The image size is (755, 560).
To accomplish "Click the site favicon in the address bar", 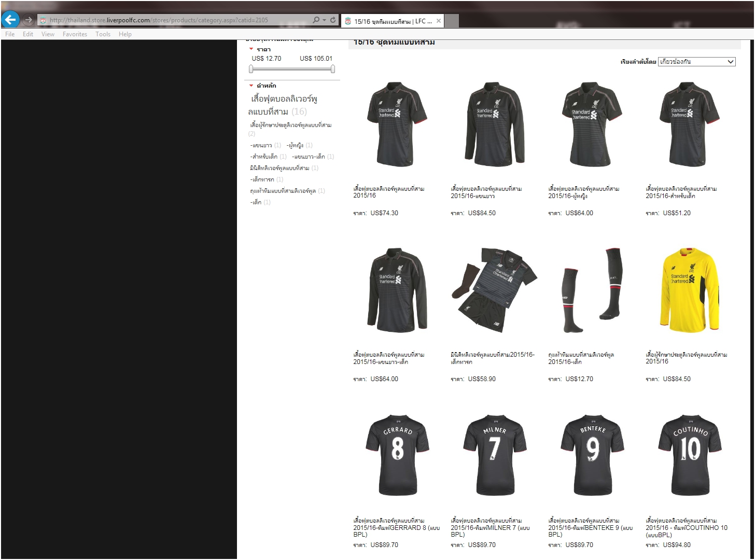I will 44,20.
